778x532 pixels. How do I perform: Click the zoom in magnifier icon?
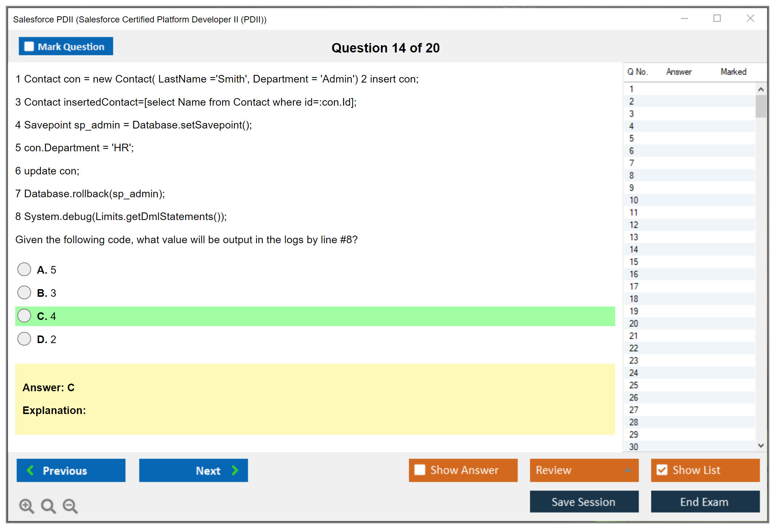click(26, 506)
